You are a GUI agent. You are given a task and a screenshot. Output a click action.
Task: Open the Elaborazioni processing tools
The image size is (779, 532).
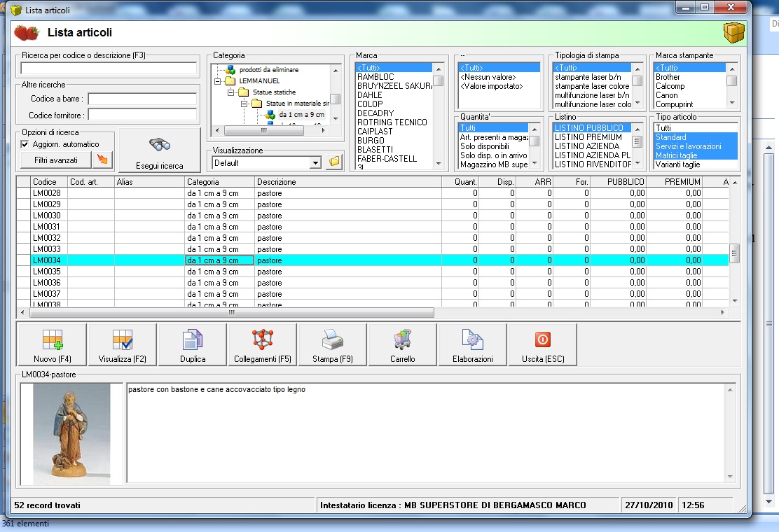point(472,345)
